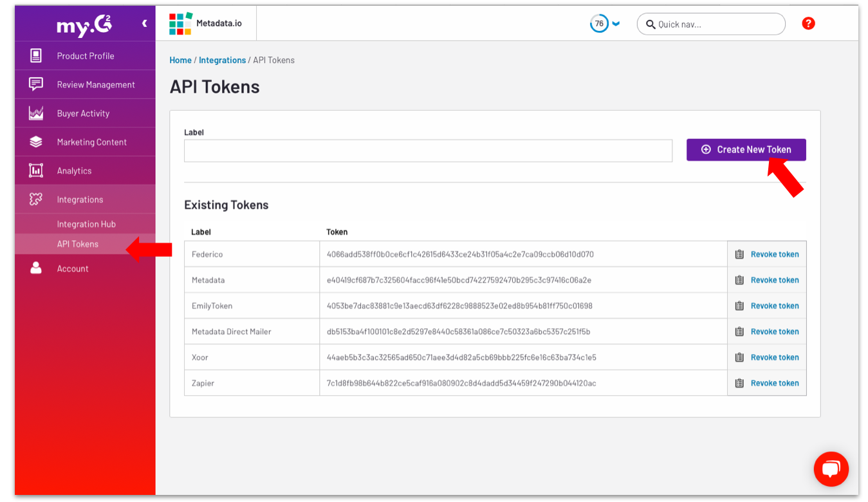Revoke token for Metadata Direct Mailer
This screenshot has height=502, width=868.
[775, 331]
